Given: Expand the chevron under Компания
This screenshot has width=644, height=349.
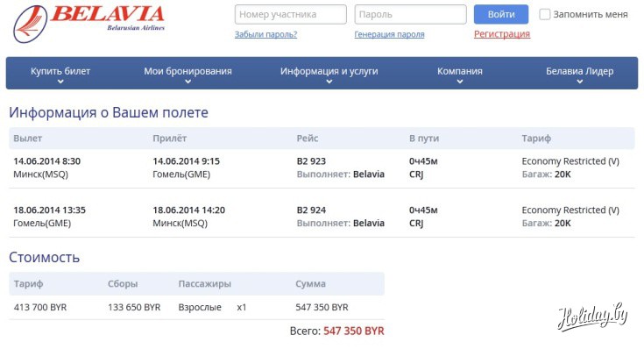Looking at the screenshot, I should 460,82.
